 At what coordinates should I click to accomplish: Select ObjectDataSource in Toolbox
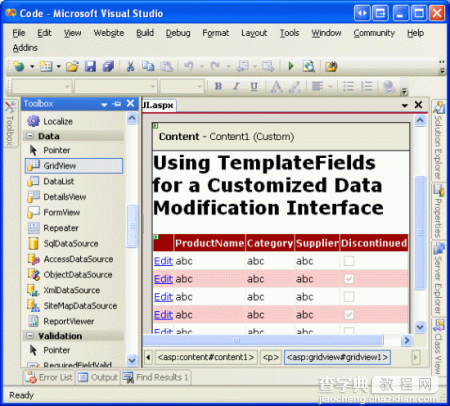(x=74, y=275)
